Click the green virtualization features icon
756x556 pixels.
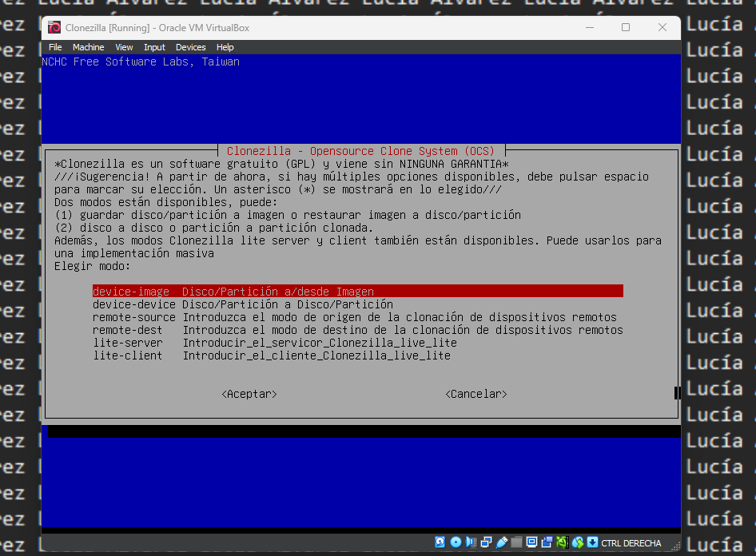point(561,542)
